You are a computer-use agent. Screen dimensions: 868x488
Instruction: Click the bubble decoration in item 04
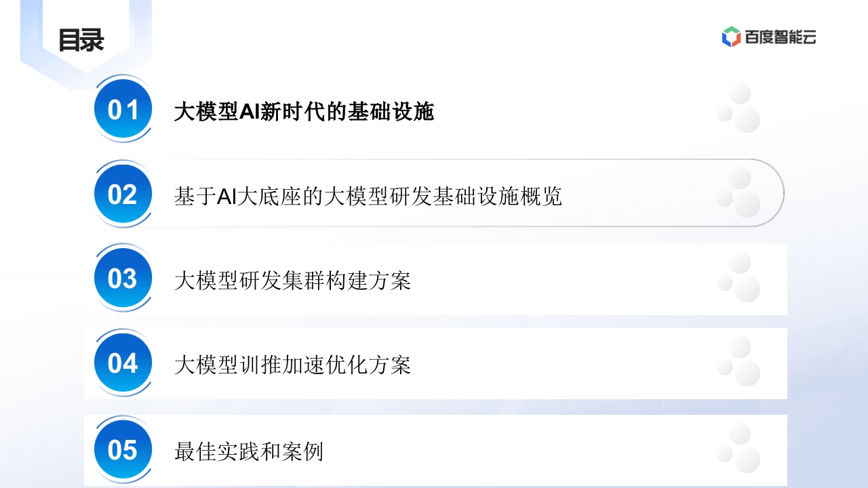(738, 362)
